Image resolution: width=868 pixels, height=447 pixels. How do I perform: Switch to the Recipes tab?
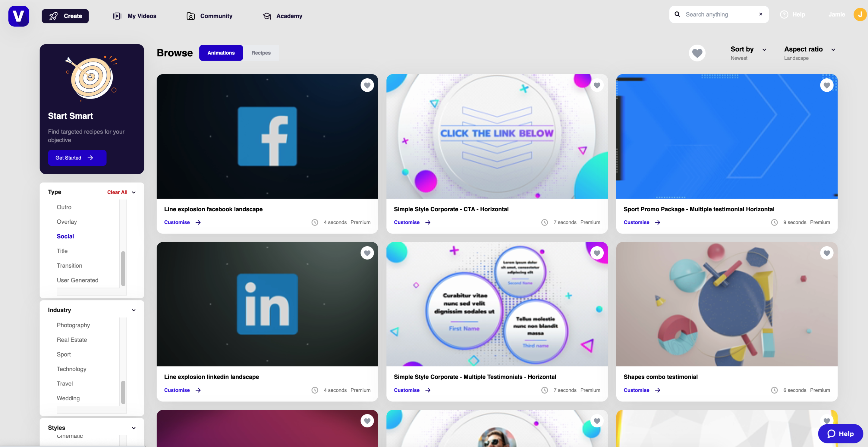[x=261, y=53]
